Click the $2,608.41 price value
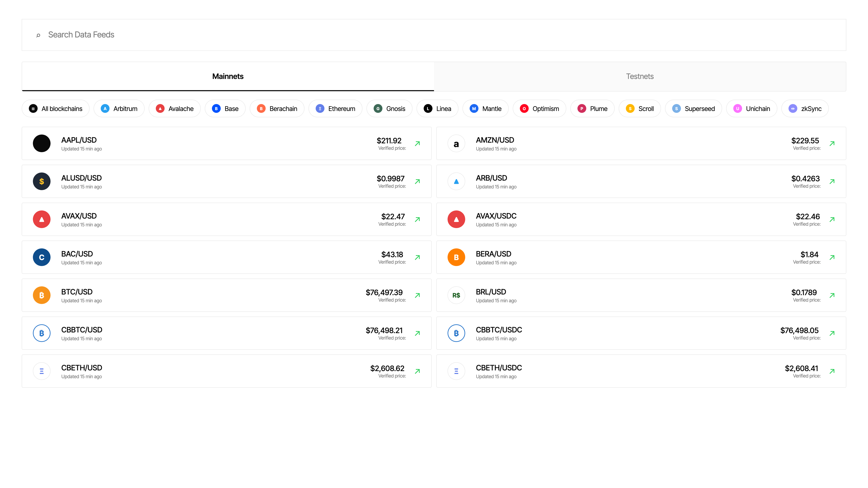The image size is (868, 488). (x=801, y=368)
